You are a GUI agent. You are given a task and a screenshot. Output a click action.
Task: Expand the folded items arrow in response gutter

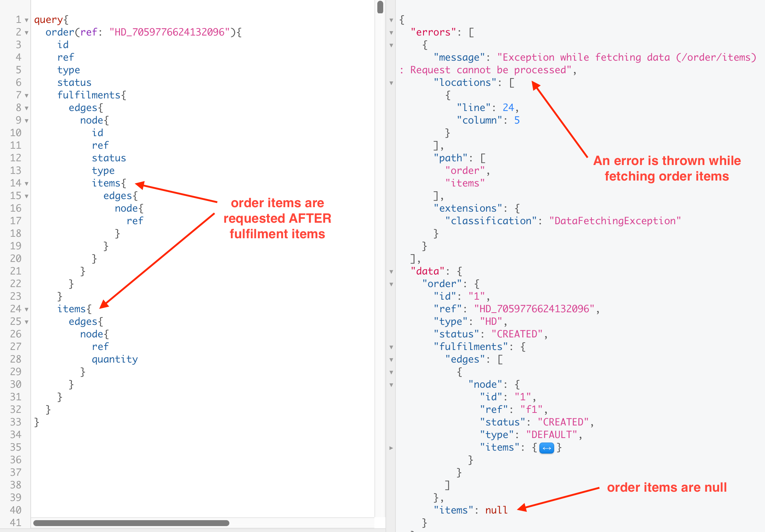[391, 448]
